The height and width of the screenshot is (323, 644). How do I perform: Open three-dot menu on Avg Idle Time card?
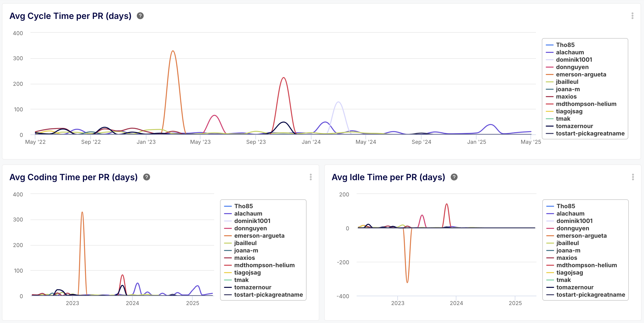coord(633,177)
